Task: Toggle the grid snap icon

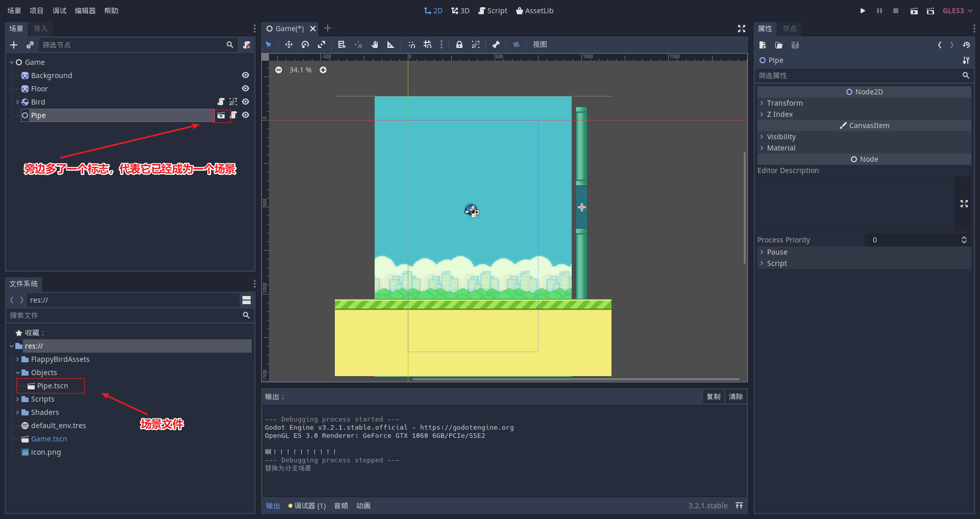Action: (428, 44)
